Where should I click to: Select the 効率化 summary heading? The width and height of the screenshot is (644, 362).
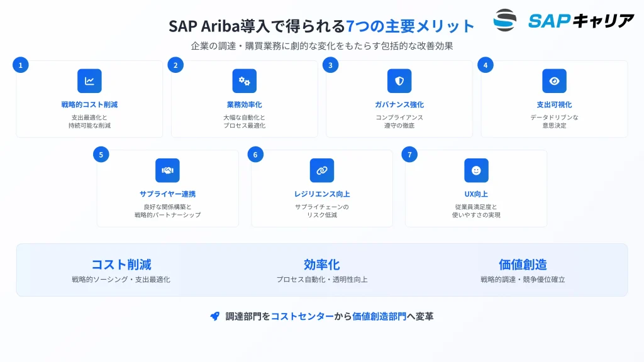pos(321,265)
